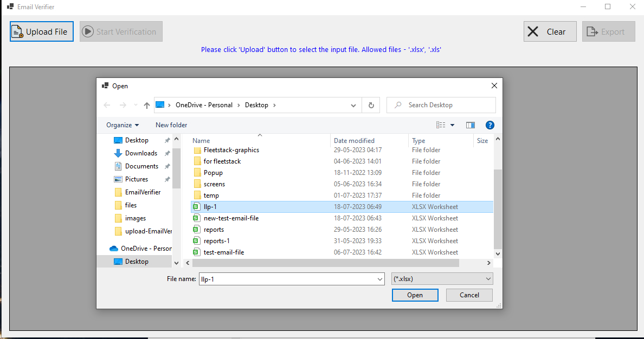Click the Upload File button
The height and width of the screenshot is (339, 644).
(42, 31)
